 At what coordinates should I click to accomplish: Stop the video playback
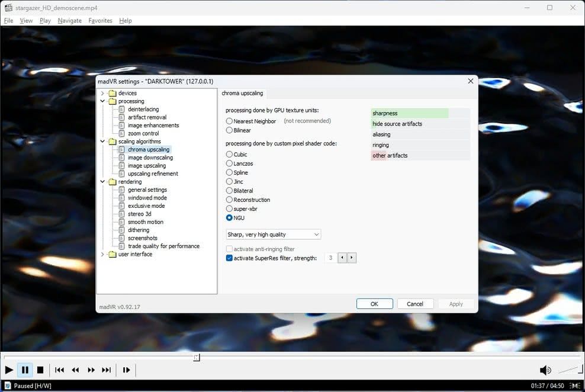tap(40, 370)
